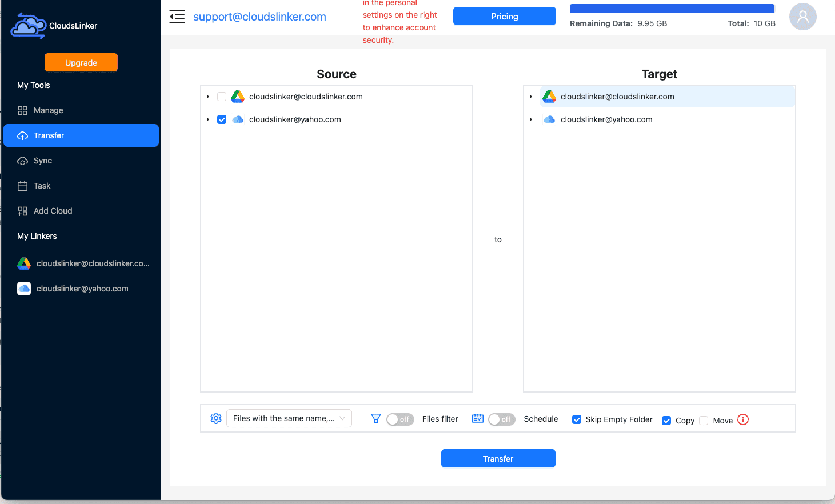This screenshot has height=504, width=835.
Task: Open cloudslinker@cloudslinker.co... linker in sidebar
Action: pyautogui.click(x=81, y=263)
